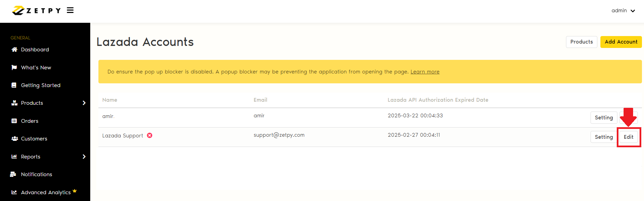Click the What's New flag icon
The height and width of the screenshot is (201, 644).
(14, 67)
